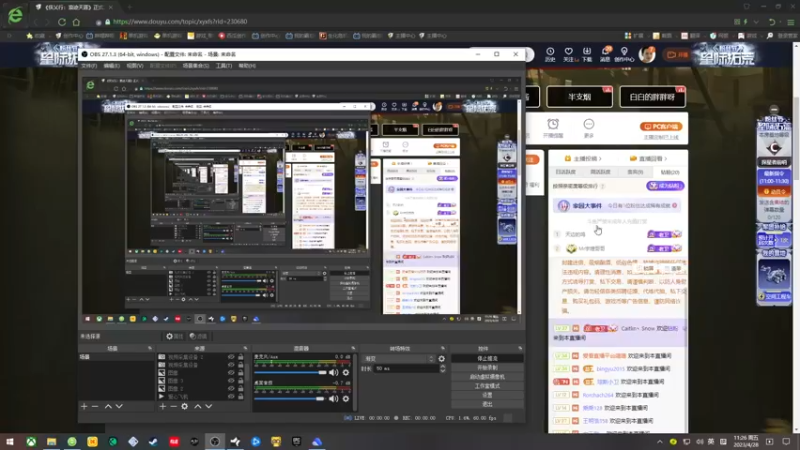Screen dimensions: 800x450
Task: Toggle visibility of 视频采集设备 2 source
Action: point(231,357)
